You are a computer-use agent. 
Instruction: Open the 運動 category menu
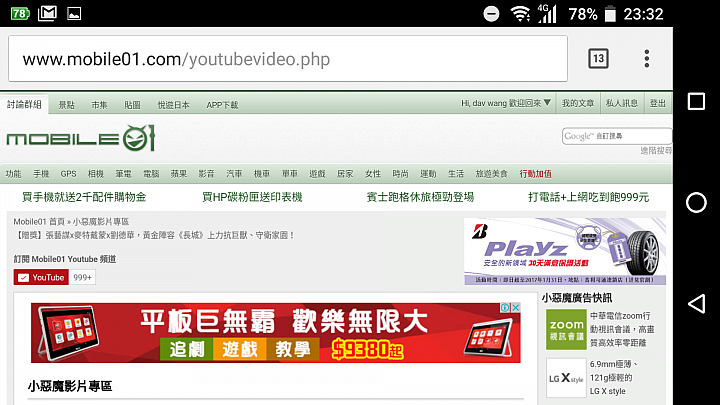[428, 174]
